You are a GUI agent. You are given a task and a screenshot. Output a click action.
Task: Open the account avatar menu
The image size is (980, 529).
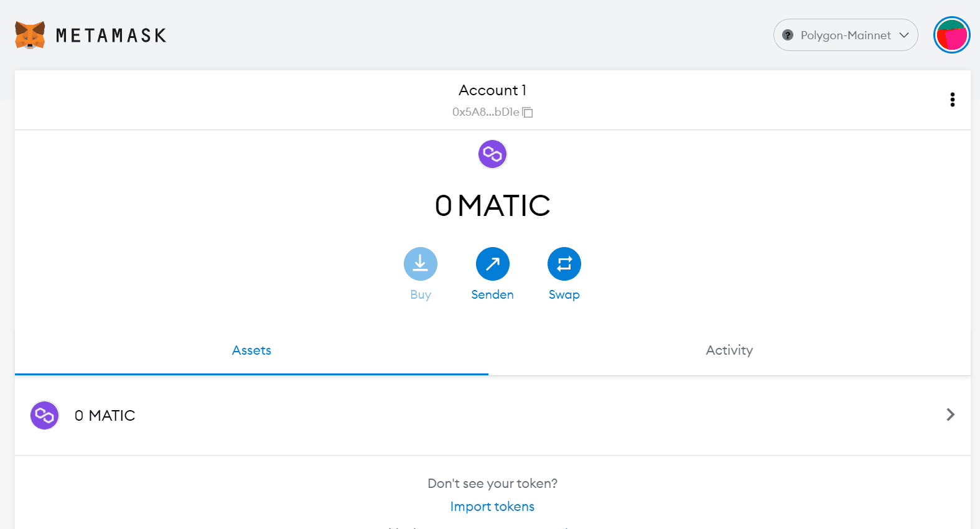pyautogui.click(x=951, y=35)
